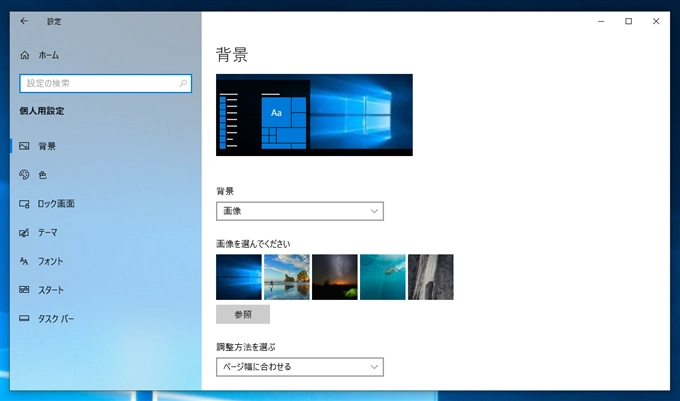Maximize the Settings window

(x=628, y=21)
